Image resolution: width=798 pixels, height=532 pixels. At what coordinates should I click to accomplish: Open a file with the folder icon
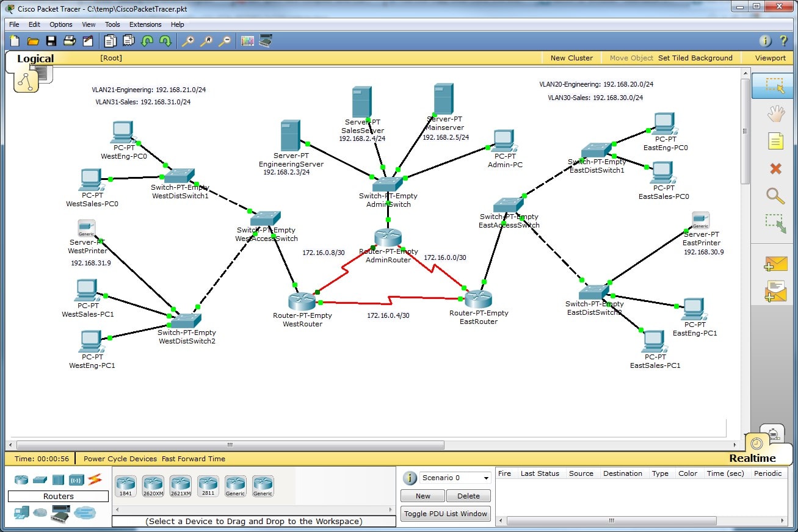(x=33, y=41)
